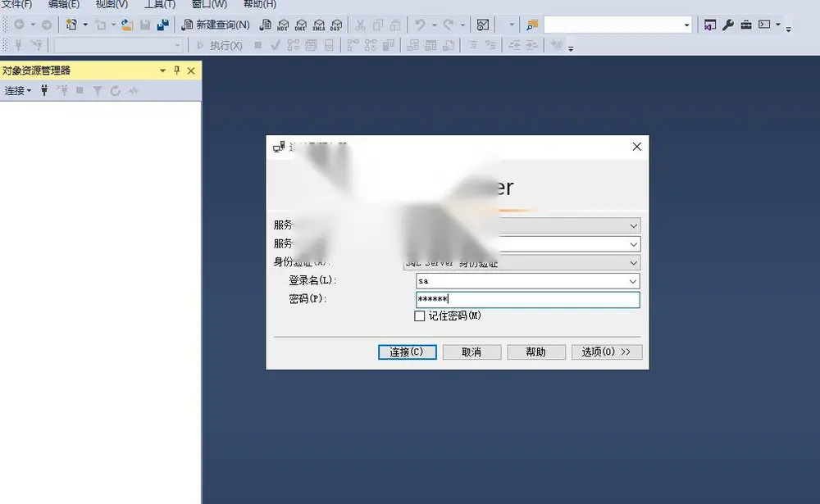Open the activity monitor icon
This screenshot has width=820, height=504.
click(483, 25)
